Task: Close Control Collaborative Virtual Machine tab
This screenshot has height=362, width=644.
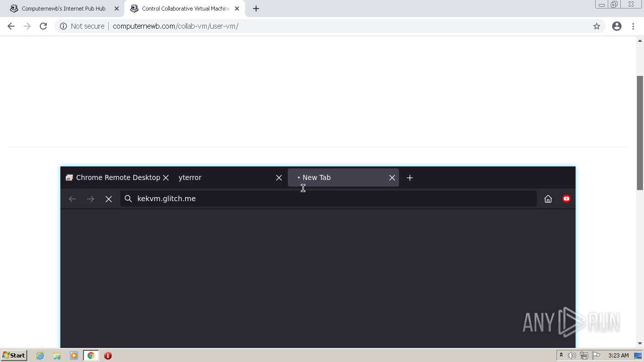Action: (x=237, y=9)
